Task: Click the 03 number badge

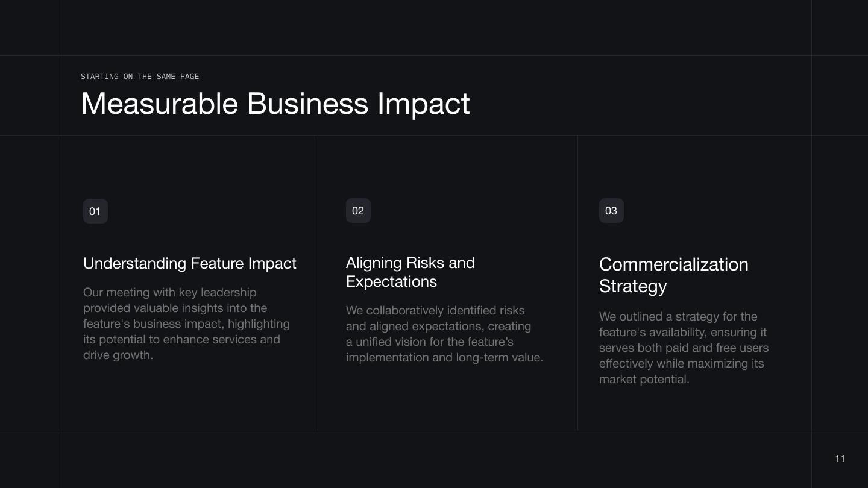Action: click(611, 211)
